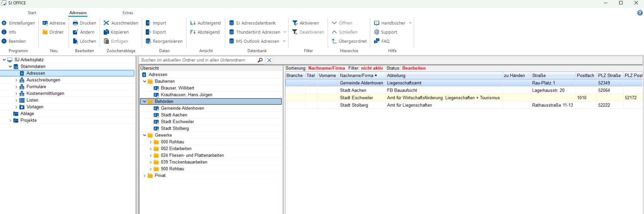Click the Drucken printer icon

[x=75, y=23]
